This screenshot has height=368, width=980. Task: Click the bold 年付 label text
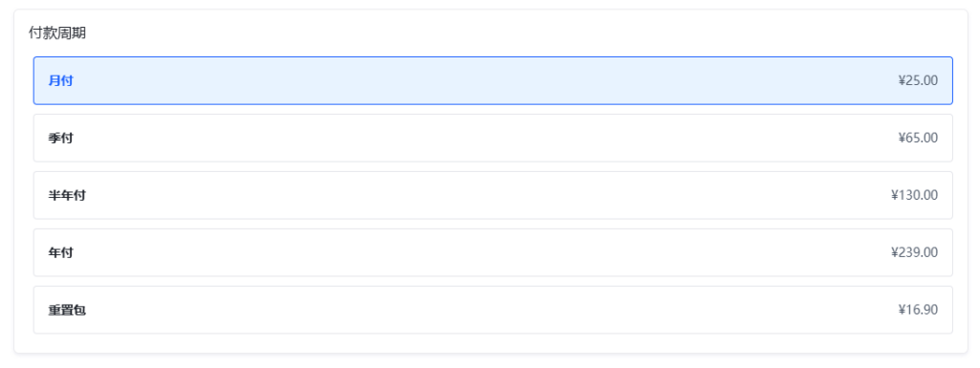click(x=60, y=252)
